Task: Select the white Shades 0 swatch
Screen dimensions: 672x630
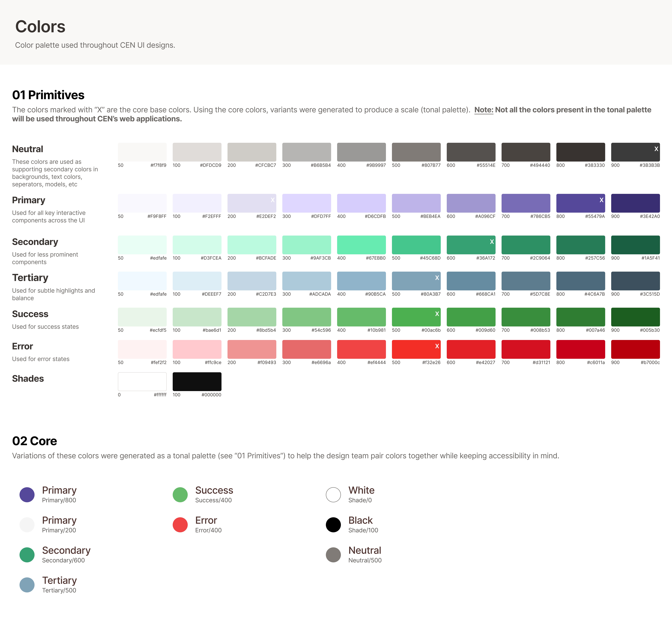Action: (x=142, y=381)
